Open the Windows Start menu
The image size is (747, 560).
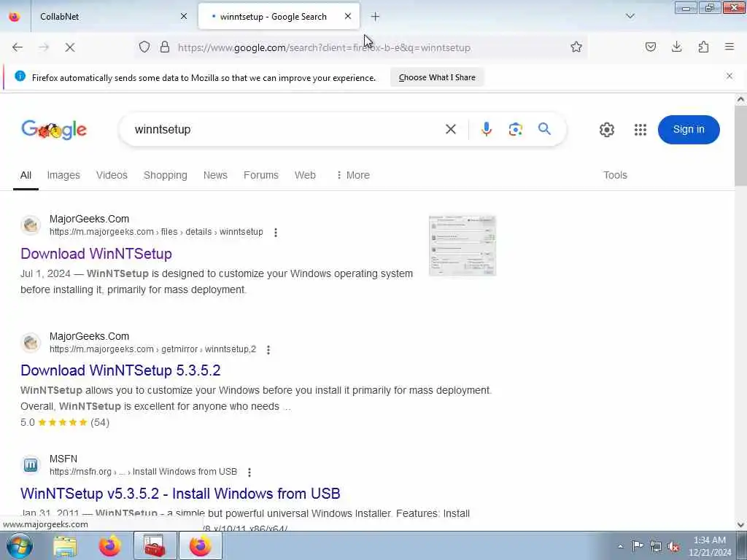(x=20, y=546)
